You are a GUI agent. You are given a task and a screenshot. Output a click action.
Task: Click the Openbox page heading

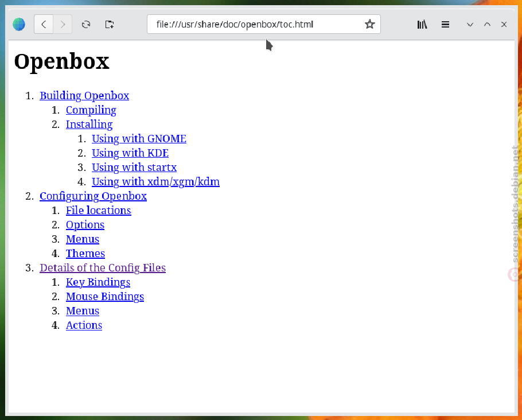[x=61, y=61]
